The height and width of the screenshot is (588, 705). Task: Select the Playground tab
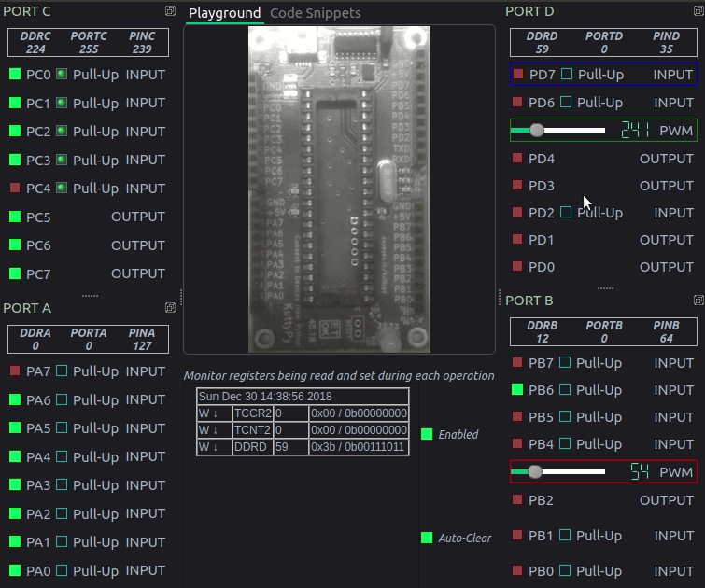click(x=224, y=13)
